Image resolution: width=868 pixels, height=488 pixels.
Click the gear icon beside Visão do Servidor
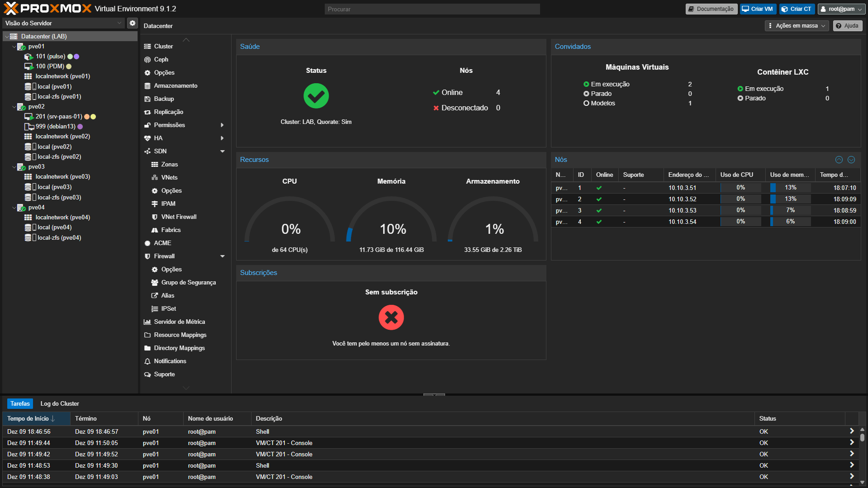[x=132, y=23]
